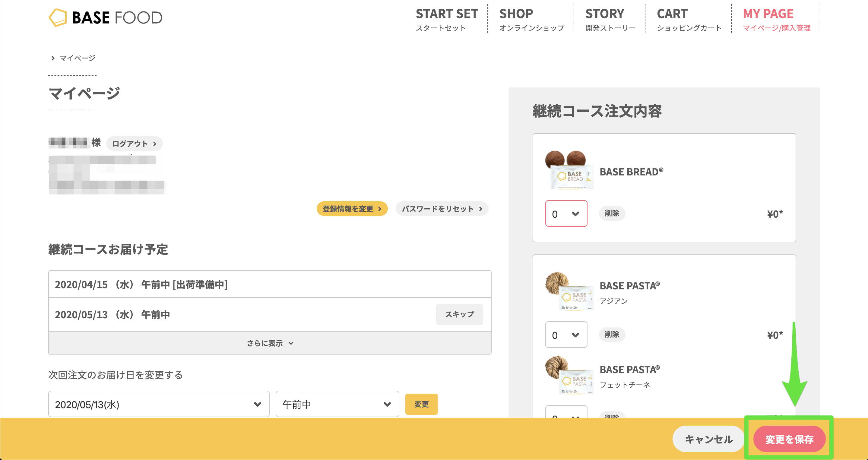The width and height of the screenshot is (868, 460).
Task: Open the STORY development story page
Action: [610, 20]
